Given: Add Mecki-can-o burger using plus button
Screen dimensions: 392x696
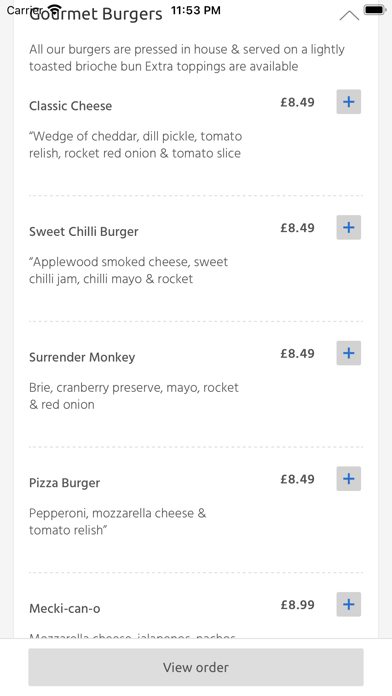Looking at the screenshot, I should (x=348, y=604).
